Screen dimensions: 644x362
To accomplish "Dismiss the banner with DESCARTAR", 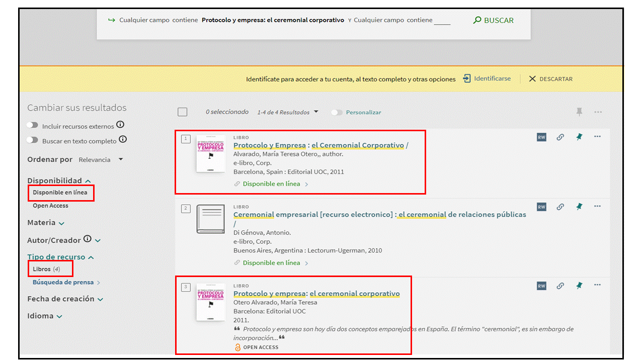I will pos(550,79).
